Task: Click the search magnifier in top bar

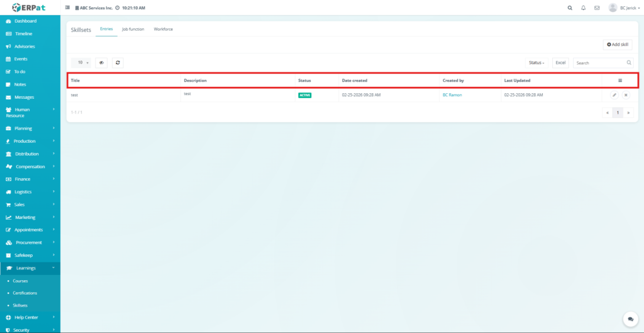Action: [570, 8]
